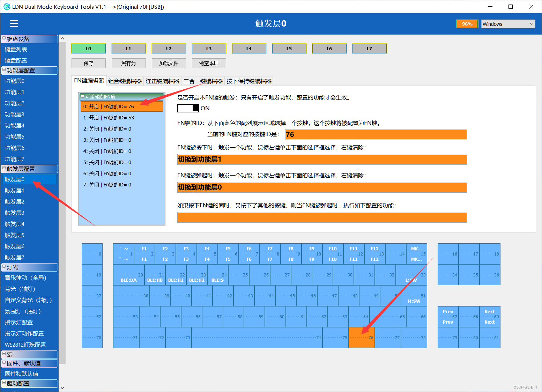The height and width of the screenshot is (392, 542).
Task: Switch to 组合键编辑器 tab
Action: pos(125,81)
